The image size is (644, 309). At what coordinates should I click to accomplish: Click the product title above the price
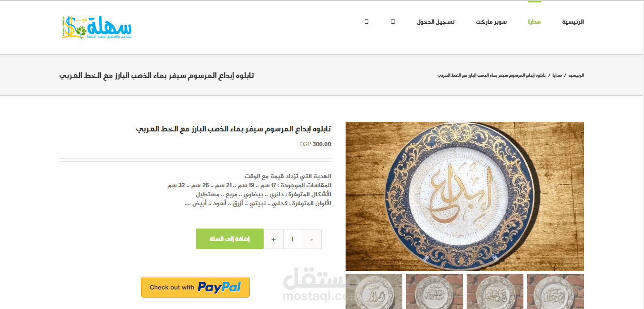point(234,129)
